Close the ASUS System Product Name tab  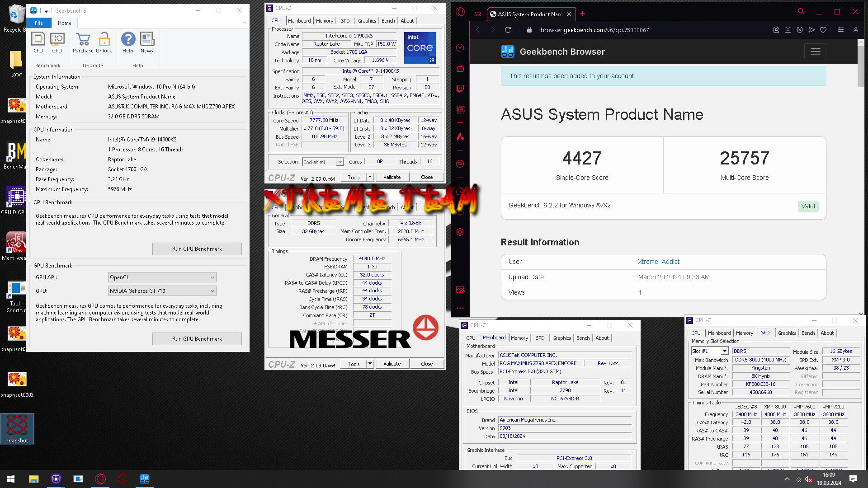pyautogui.click(x=569, y=14)
